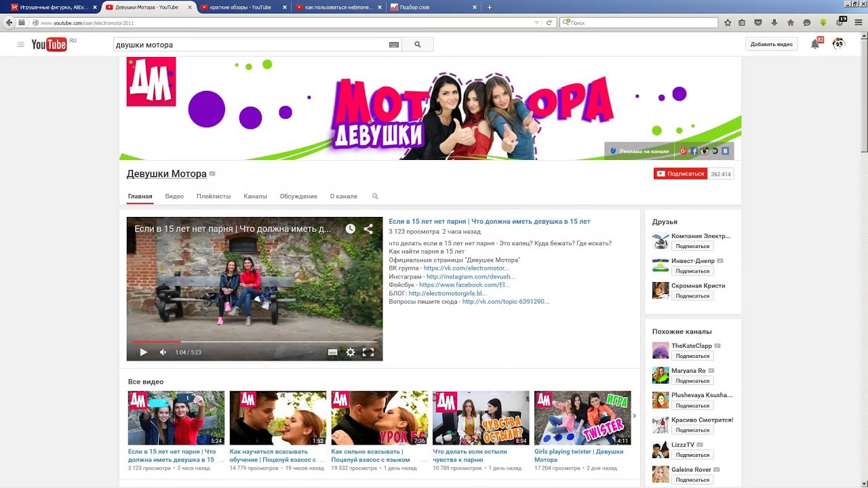Seek on the video progress bar
Image resolution: width=868 pixels, height=488 pixels.
pyautogui.click(x=254, y=342)
